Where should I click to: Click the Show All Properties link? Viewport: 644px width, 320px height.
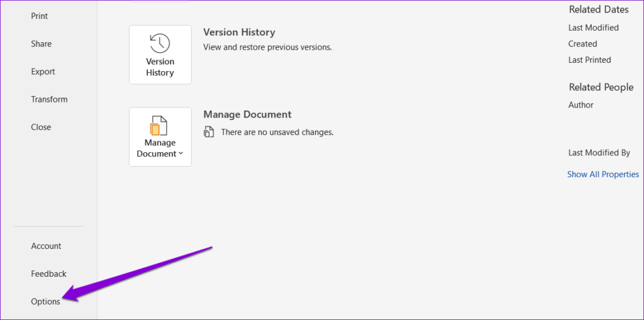point(602,174)
